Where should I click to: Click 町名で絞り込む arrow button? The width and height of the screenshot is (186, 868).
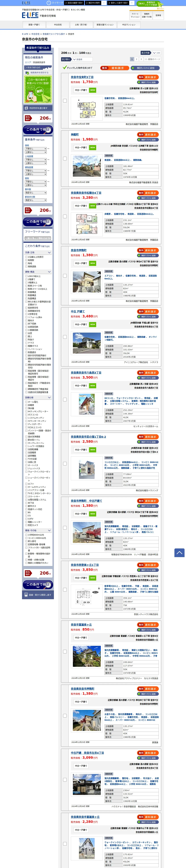(38, 67)
